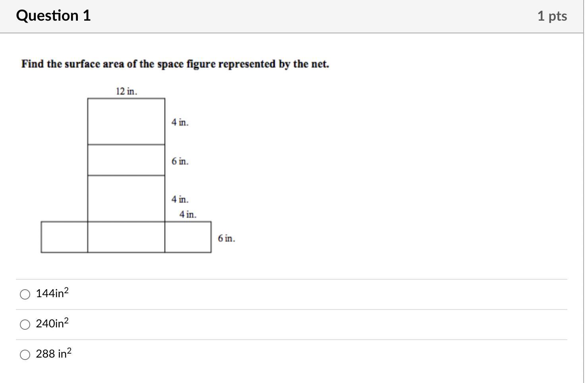Click the topmost 4 in. label on the net

[180, 122]
